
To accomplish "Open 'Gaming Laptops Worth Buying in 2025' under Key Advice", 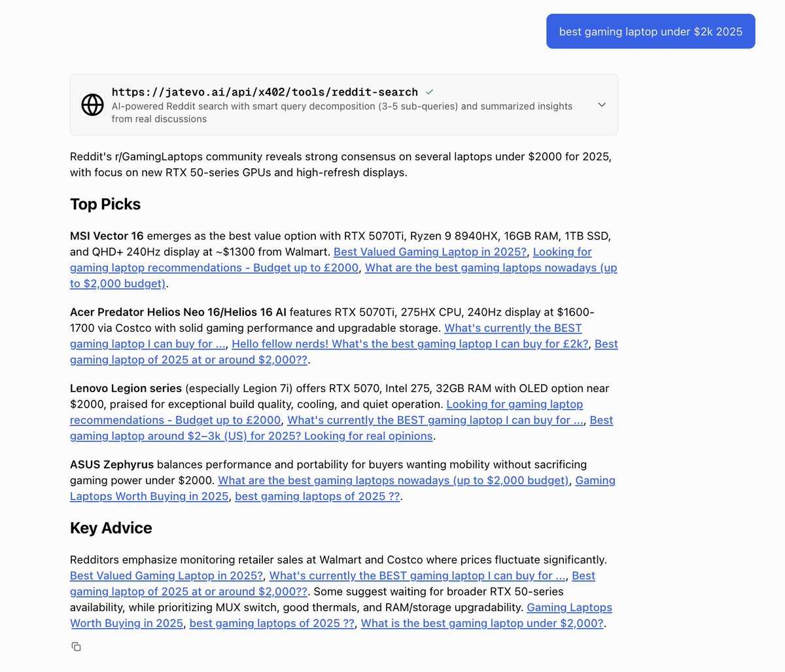I will click(126, 623).
